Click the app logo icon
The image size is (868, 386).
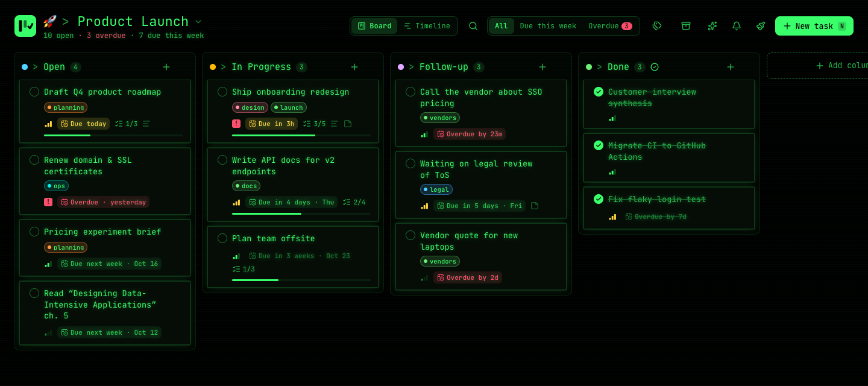point(25,26)
